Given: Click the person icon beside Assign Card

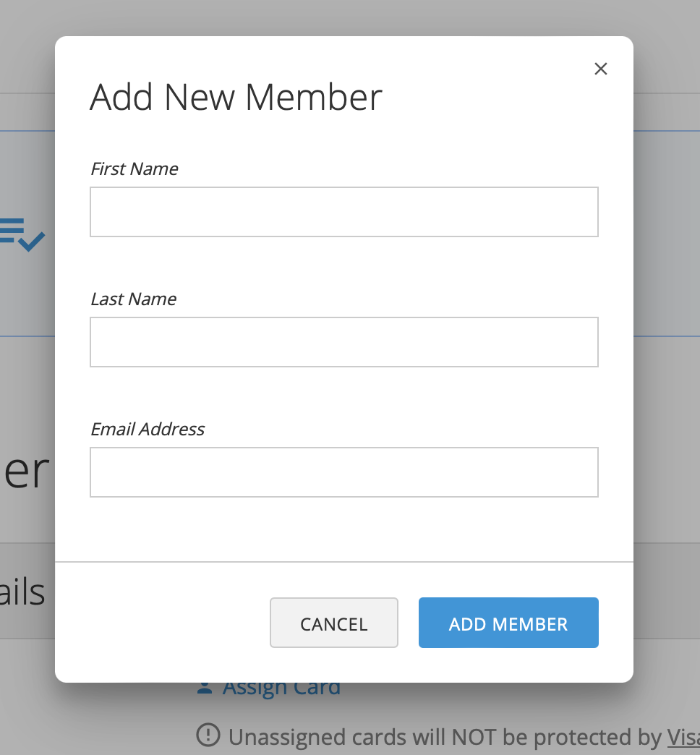Looking at the screenshot, I should (203, 687).
